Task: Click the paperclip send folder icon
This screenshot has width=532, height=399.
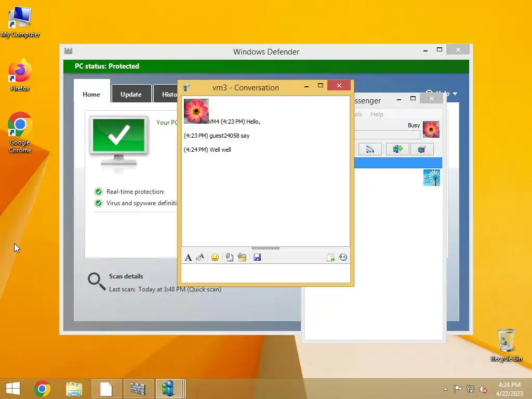Action: tap(242, 258)
